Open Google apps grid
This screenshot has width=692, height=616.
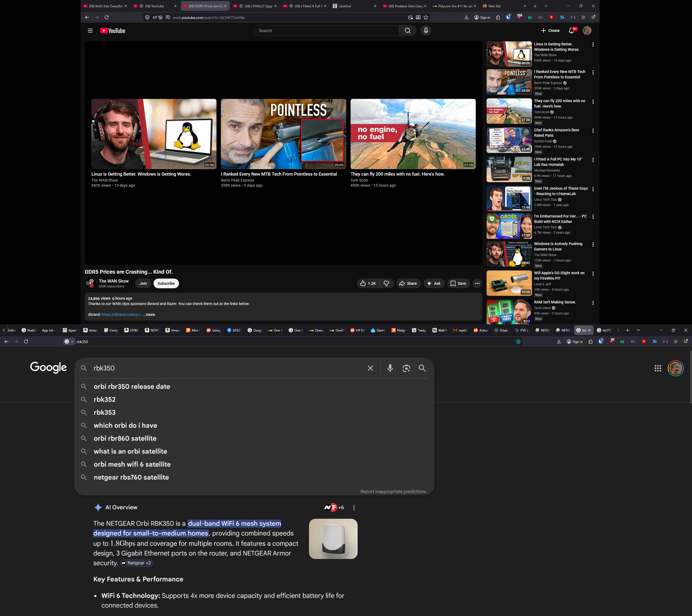(658, 368)
